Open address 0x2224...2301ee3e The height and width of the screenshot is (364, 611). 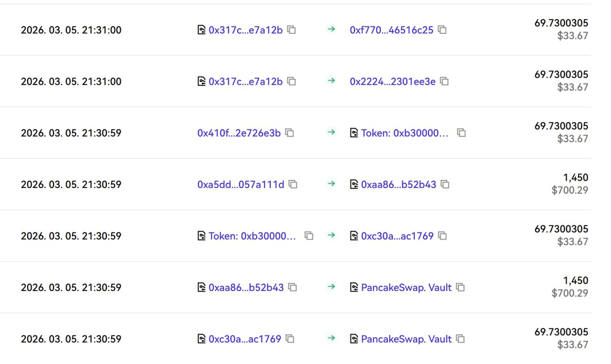click(x=392, y=82)
